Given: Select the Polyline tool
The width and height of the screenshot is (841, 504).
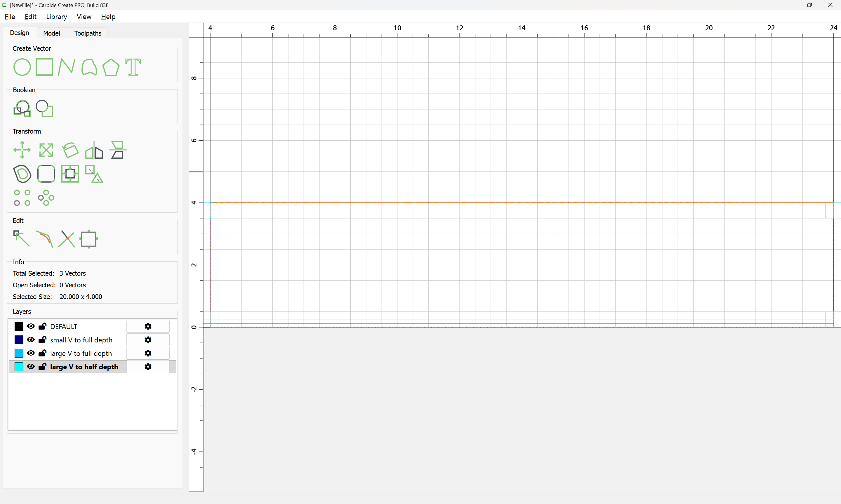Looking at the screenshot, I should (x=66, y=67).
